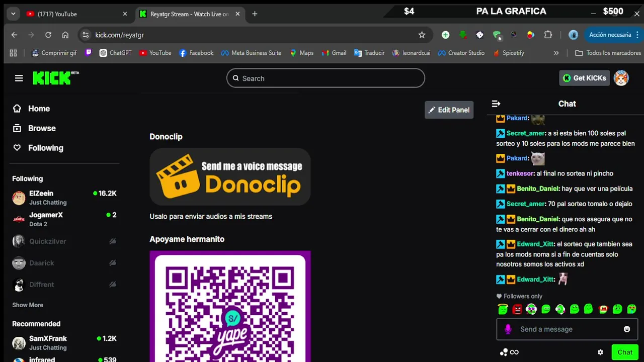644x362 pixels.
Task: Open a new browser tab
Action: (x=255, y=14)
